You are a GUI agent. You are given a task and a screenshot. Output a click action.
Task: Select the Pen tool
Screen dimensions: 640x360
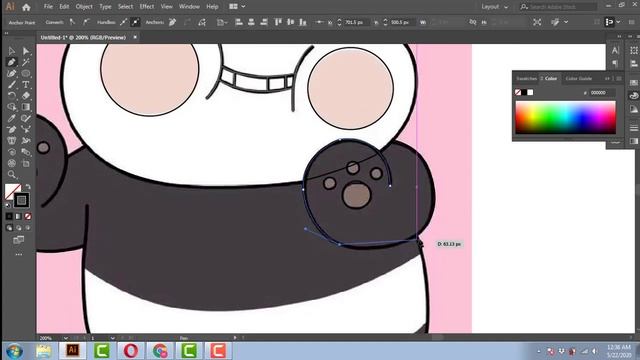tap(11, 62)
